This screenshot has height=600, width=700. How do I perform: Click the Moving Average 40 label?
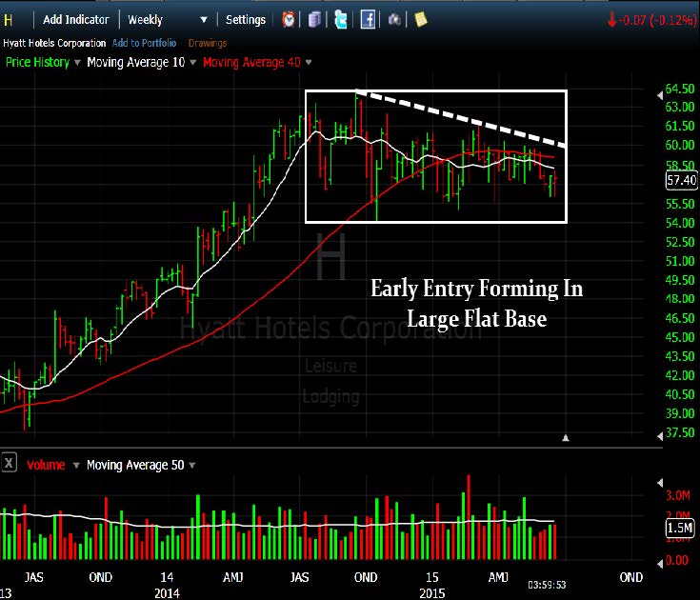click(251, 62)
